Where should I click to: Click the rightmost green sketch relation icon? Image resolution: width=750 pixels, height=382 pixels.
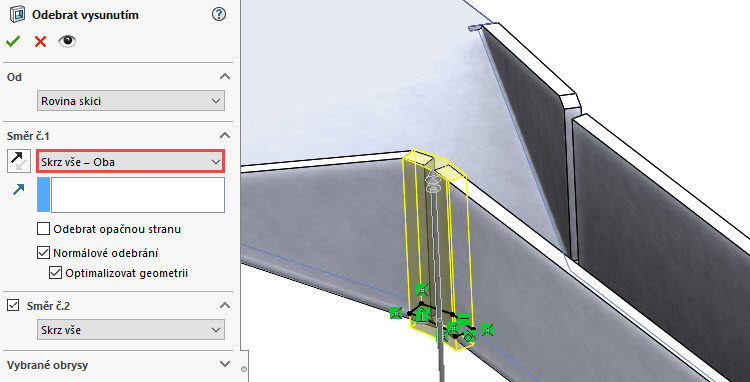pyautogui.click(x=487, y=329)
